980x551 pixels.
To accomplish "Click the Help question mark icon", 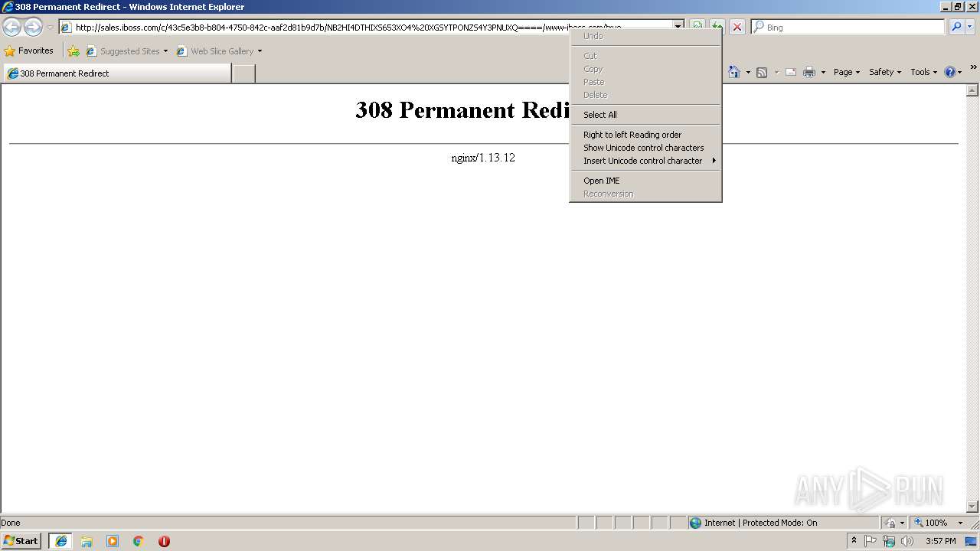I will 950,72.
